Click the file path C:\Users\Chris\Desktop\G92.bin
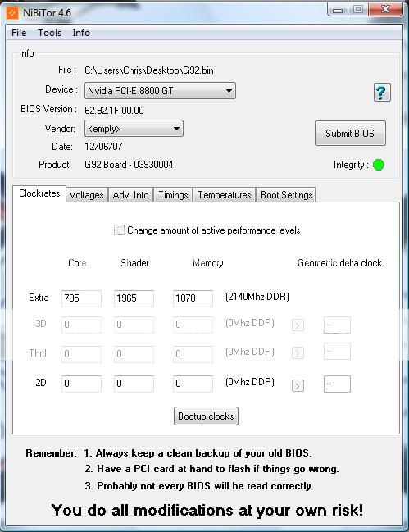Screen dimensions: 409x532 coord(149,70)
